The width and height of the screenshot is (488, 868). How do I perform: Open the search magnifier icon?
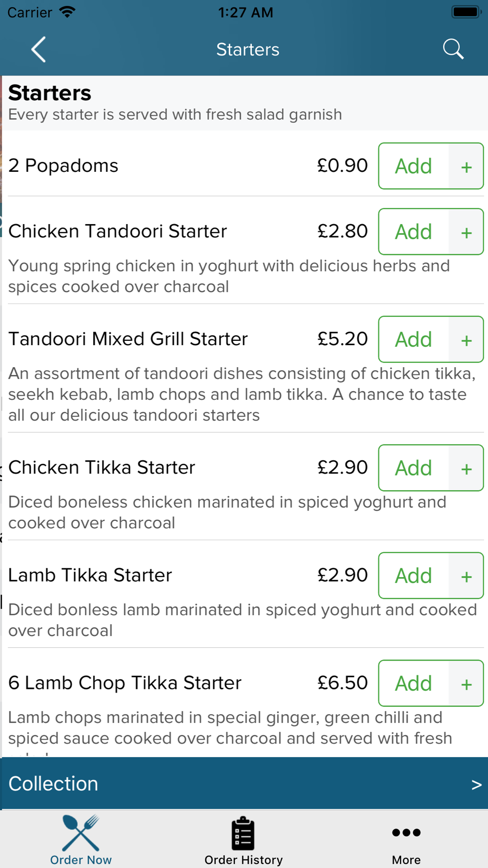click(453, 49)
